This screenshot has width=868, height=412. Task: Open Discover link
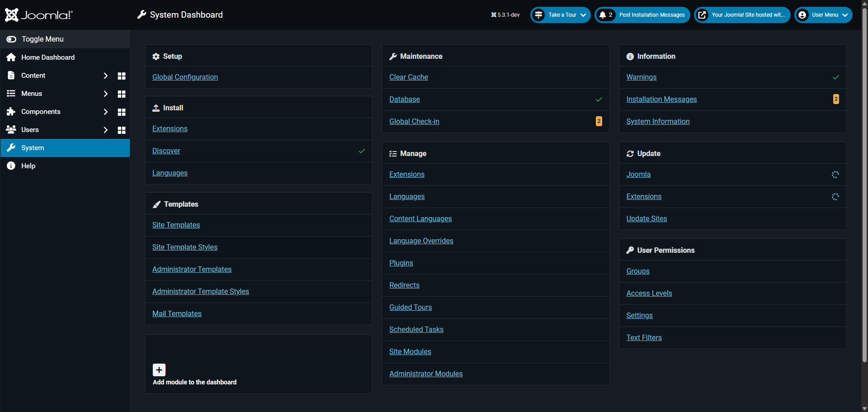point(166,151)
